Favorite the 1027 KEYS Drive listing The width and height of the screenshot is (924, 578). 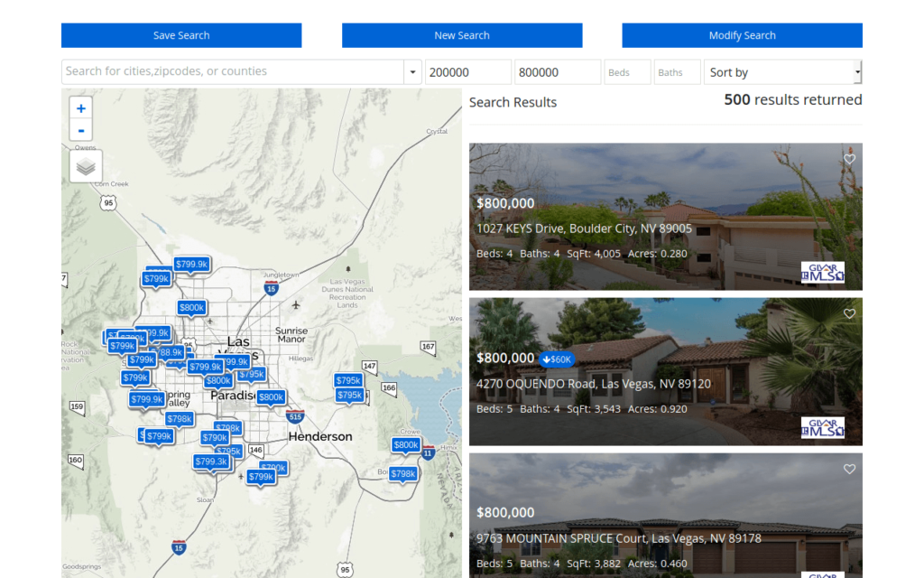tap(849, 159)
